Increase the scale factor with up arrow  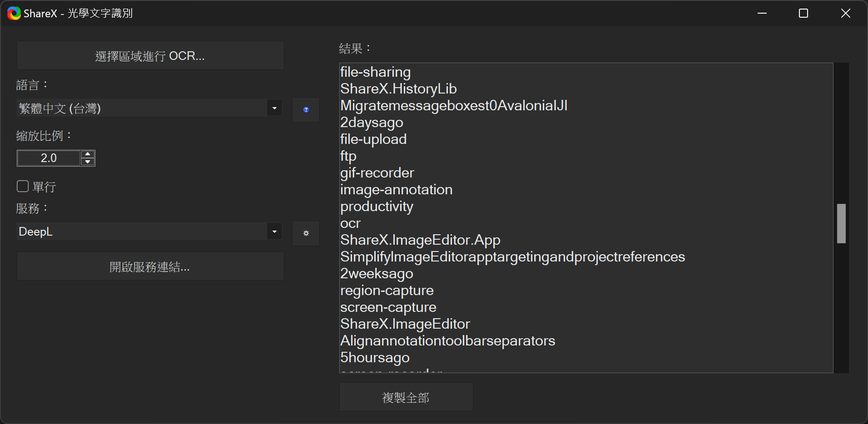(x=88, y=154)
